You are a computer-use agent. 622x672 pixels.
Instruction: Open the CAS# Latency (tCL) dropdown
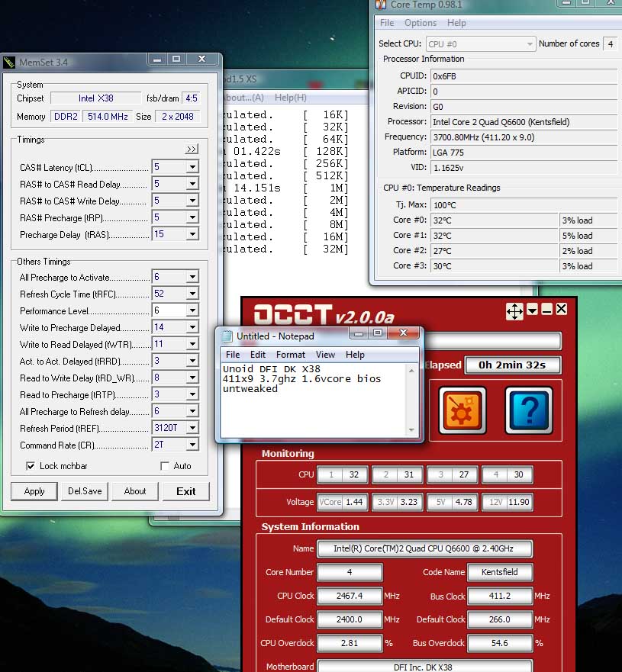click(192, 167)
